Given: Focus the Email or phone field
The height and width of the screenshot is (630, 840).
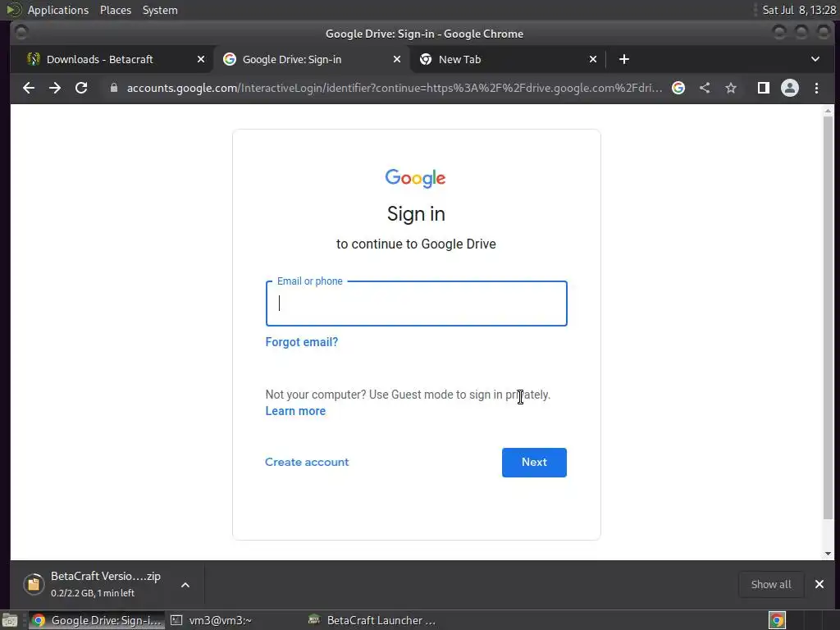Looking at the screenshot, I should pos(416,304).
